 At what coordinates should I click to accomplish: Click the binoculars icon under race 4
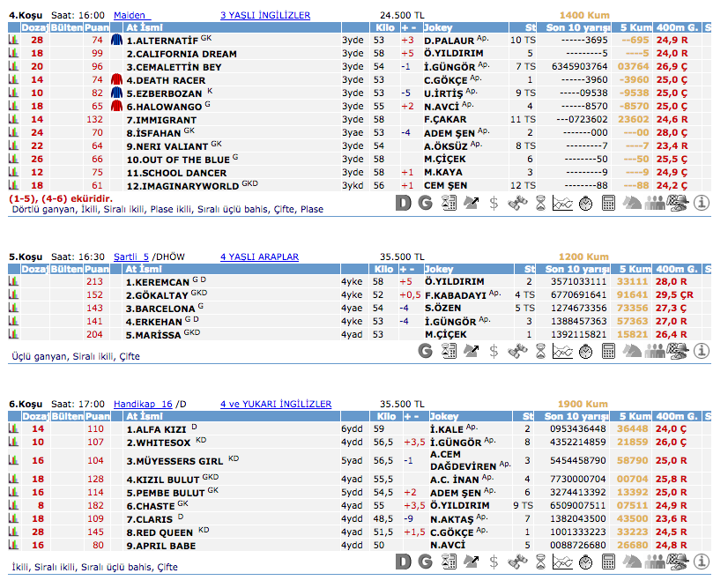click(x=517, y=204)
